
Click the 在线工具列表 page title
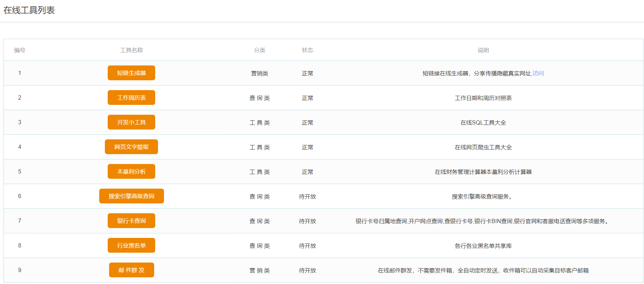click(29, 10)
